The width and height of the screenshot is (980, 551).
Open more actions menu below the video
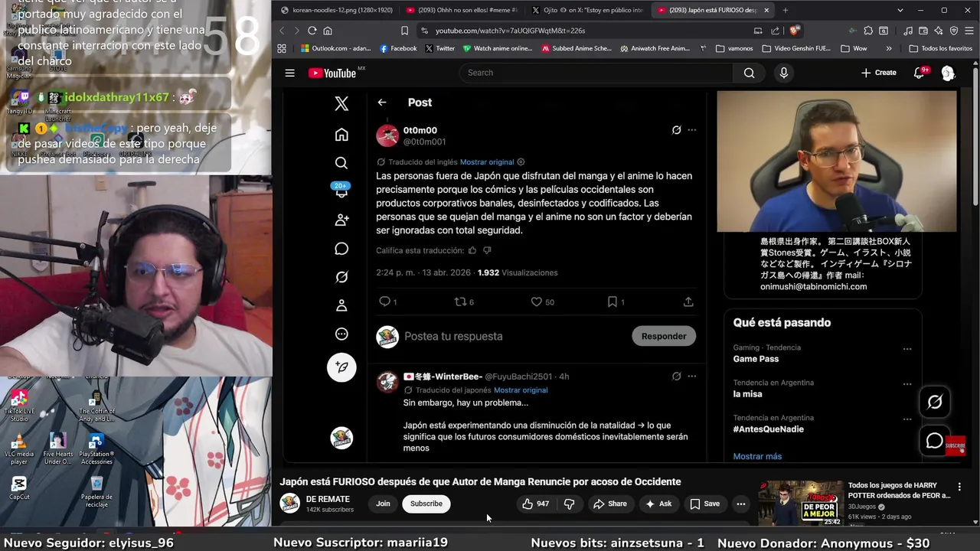point(740,504)
